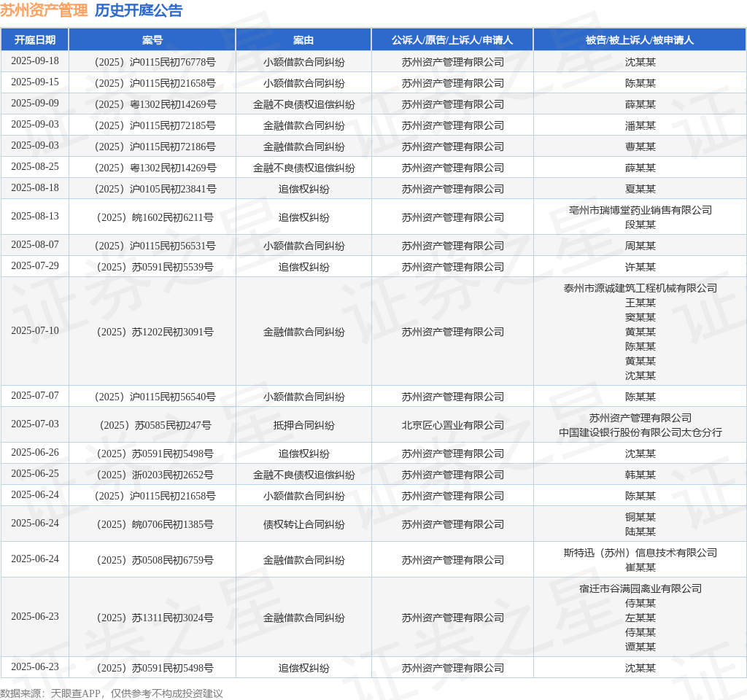Click defendant 泰州市源诚建筑工程机械有限公司

pyautogui.click(x=640, y=288)
